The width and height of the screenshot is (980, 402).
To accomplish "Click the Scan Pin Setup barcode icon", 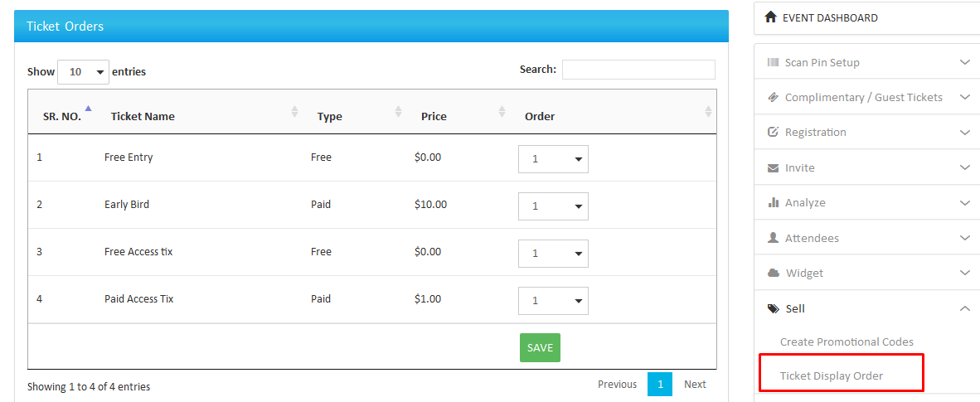I will 773,62.
